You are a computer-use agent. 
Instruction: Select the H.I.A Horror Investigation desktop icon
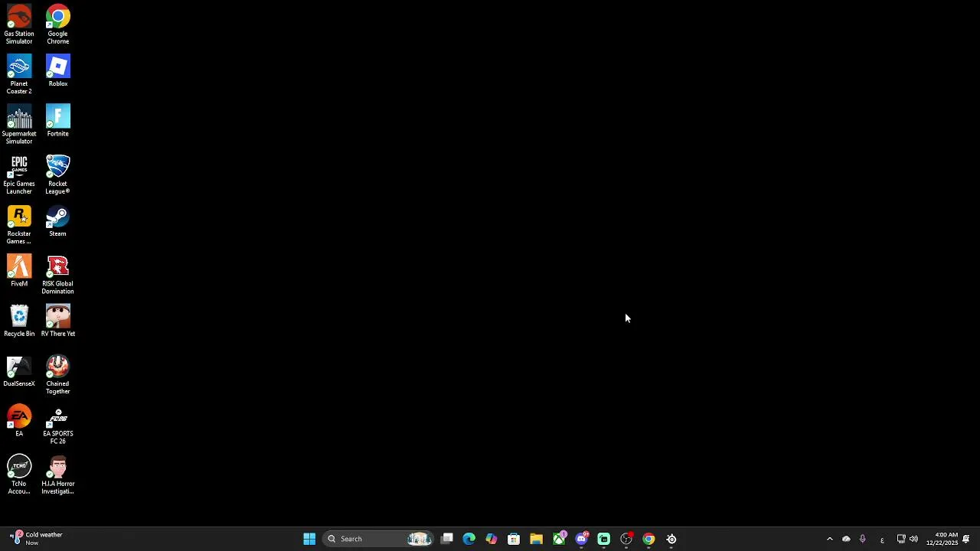tap(57, 475)
